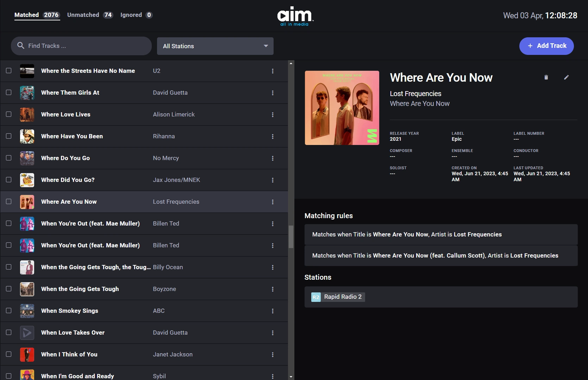This screenshot has width=588, height=380.
Task: Open options menu for Where the Streets Have No Name
Action: [x=273, y=71]
